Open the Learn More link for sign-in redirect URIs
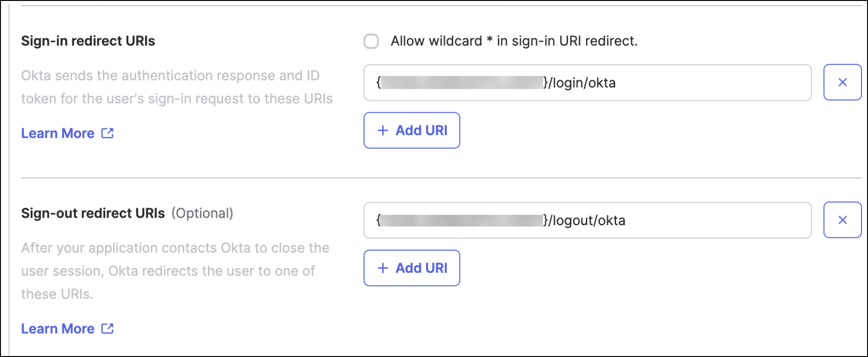Screen dimensions: 868x357 [x=58, y=133]
